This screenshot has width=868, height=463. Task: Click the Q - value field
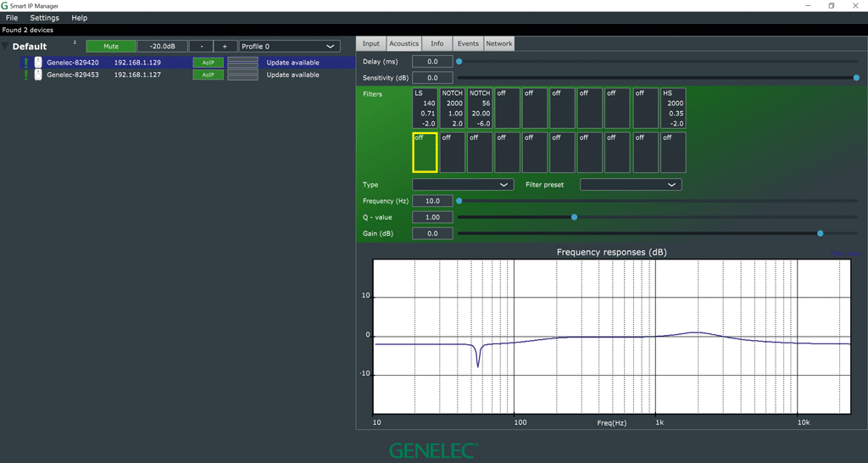click(x=432, y=217)
